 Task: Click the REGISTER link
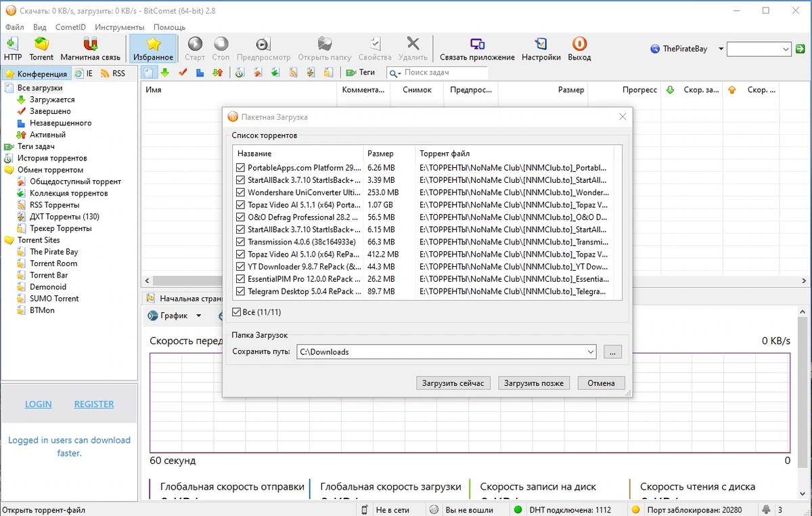tap(94, 404)
